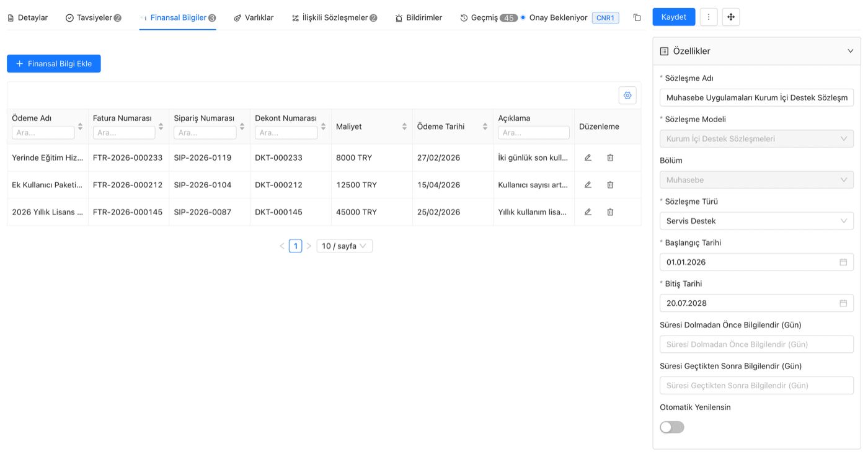The height and width of the screenshot is (454, 868).
Task: Switch to the Tavsiyeler tab
Action: click(94, 17)
